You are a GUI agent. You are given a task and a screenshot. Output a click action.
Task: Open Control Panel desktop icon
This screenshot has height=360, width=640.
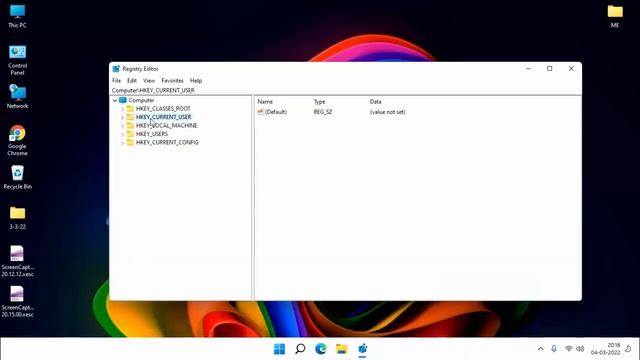[17, 60]
